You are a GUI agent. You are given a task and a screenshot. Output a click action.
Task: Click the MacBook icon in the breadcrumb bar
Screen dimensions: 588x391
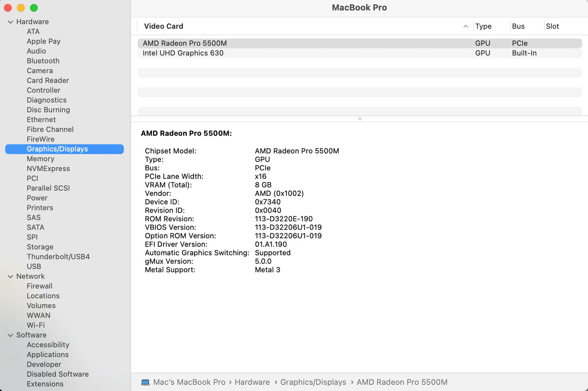[x=145, y=382]
